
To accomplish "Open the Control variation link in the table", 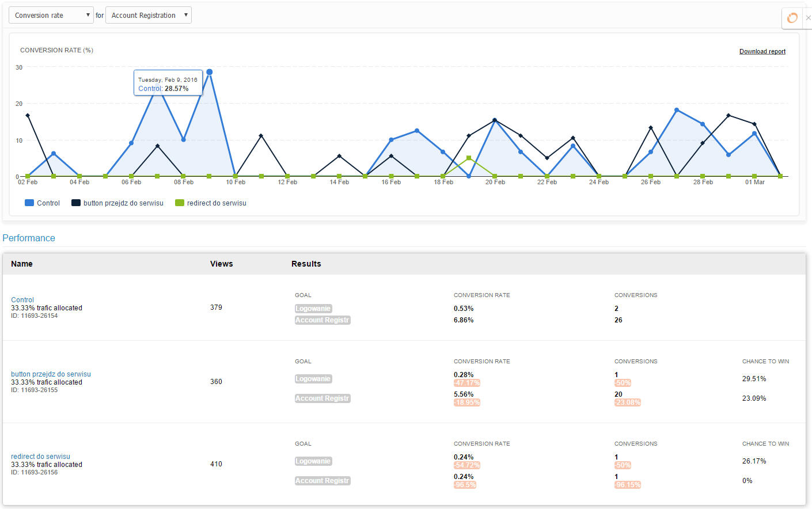I will [x=22, y=300].
